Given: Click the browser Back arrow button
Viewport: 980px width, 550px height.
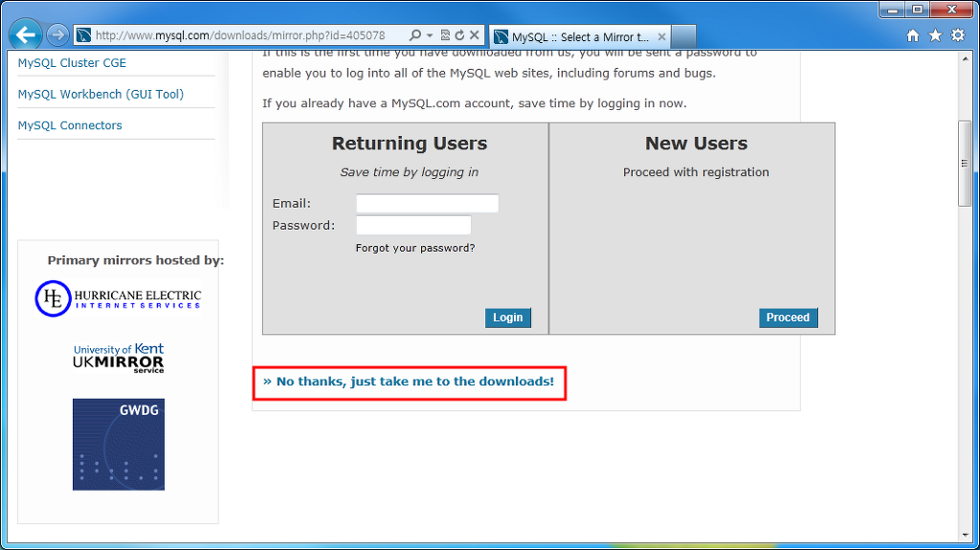Looking at the screenshot, I should coord(26,35).
